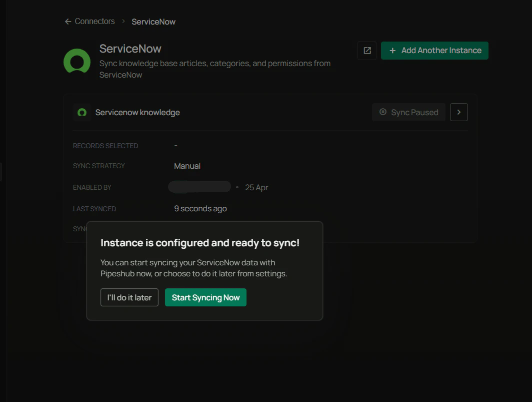Select the ENABLED BY label
The width and height of the screenshot is (532, 402).
pyautogui.click(x=92, y=188)
